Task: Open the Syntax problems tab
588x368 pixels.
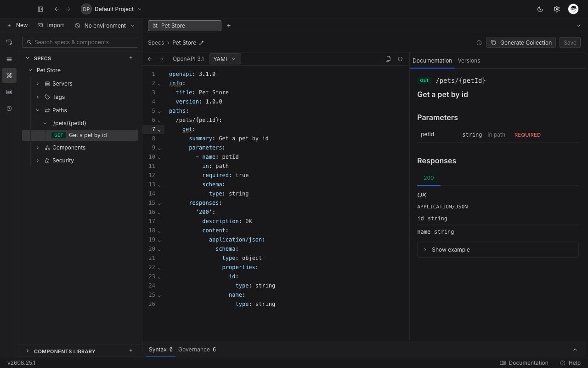Action: (161, 350)
